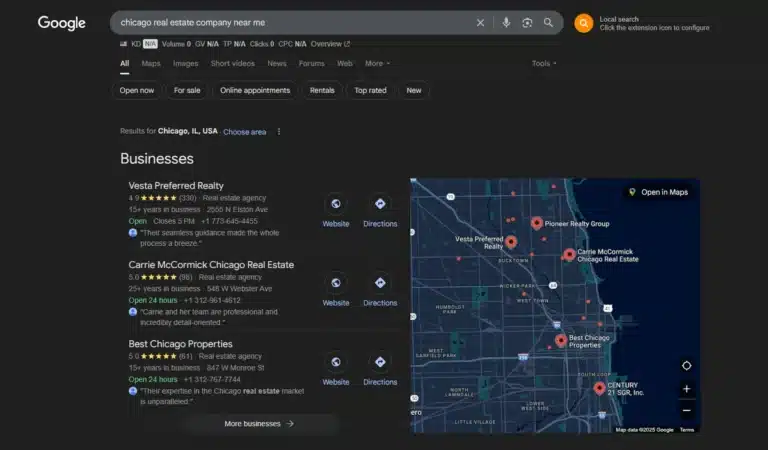Toggle the Open now filter chip

point(137,91)
